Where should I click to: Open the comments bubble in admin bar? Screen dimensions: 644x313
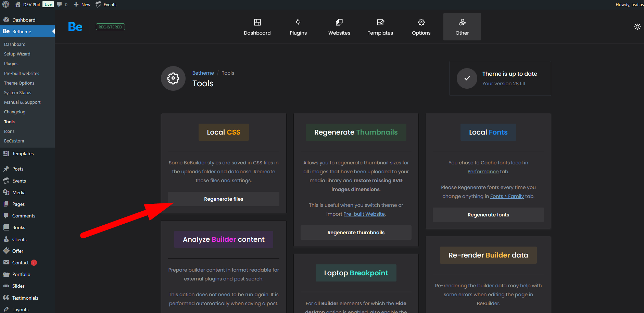click(62, 4)
